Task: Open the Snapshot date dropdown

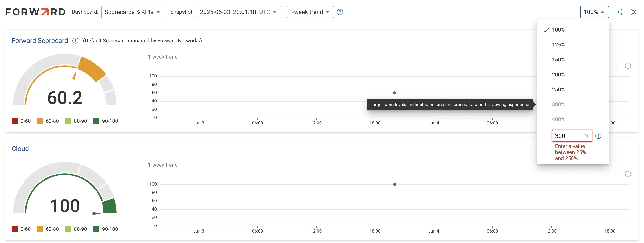Action: [239, 12]
